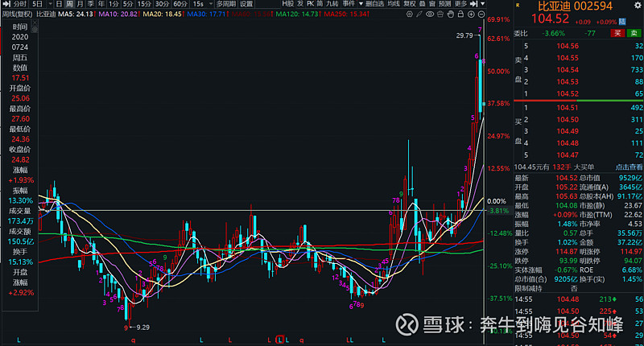Click the green 卖 sell button
The image size is (644, 346).
point(634,33)
